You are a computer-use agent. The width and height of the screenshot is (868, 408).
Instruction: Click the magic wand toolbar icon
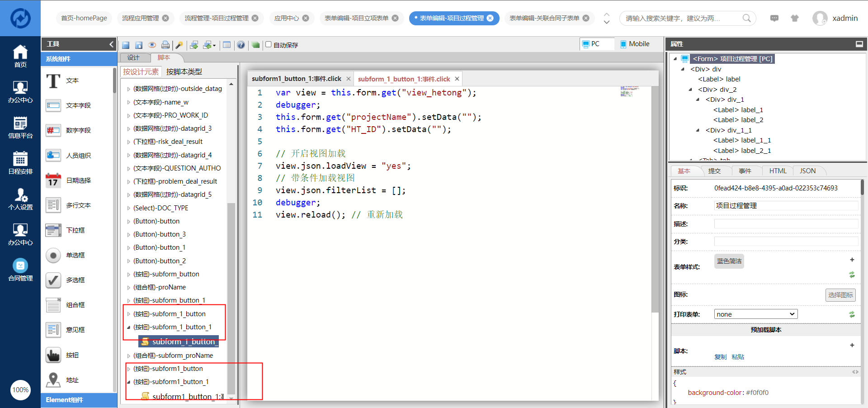pyautogui.click(x=179, y=45)
